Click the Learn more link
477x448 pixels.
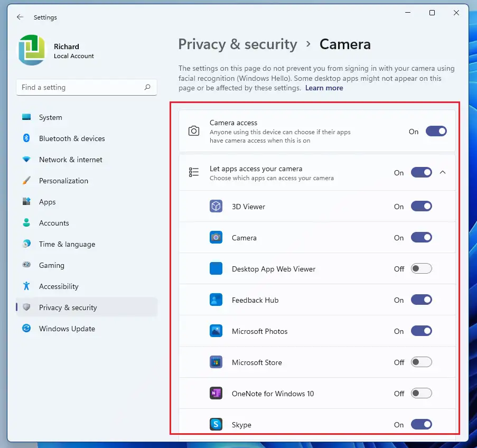(324, 88)
